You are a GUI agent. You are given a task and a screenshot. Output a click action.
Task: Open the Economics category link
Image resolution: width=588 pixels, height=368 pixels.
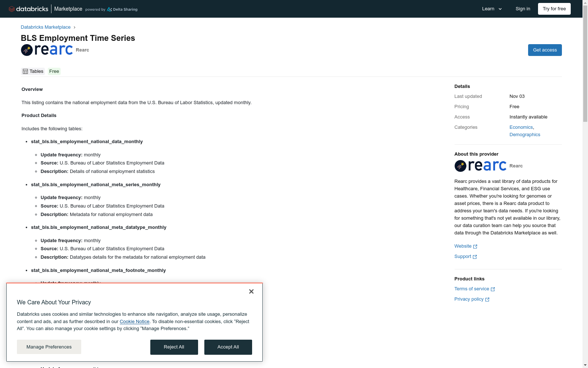tap(521, 127)
